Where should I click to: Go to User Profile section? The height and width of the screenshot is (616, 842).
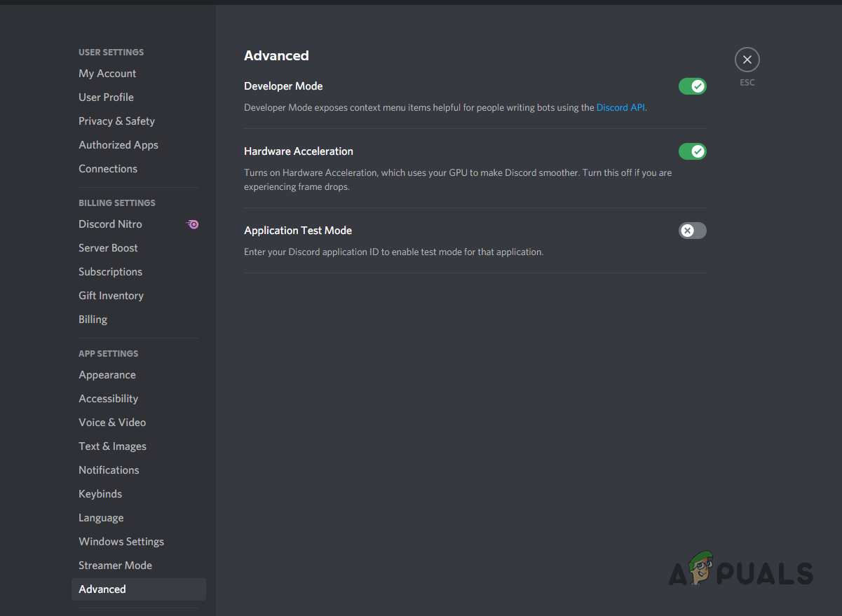point(106,97)
